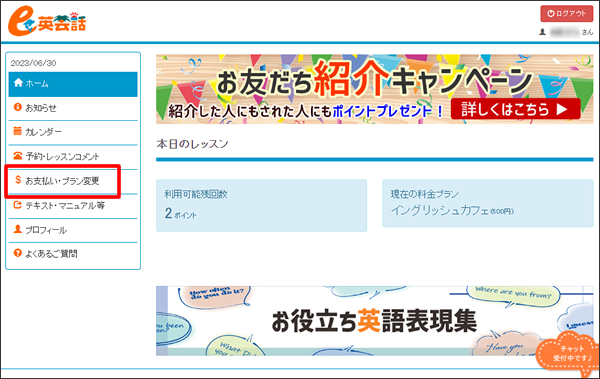Go to 予約・レッスンコメント
The image size is (600, 379).
point(73,157)
